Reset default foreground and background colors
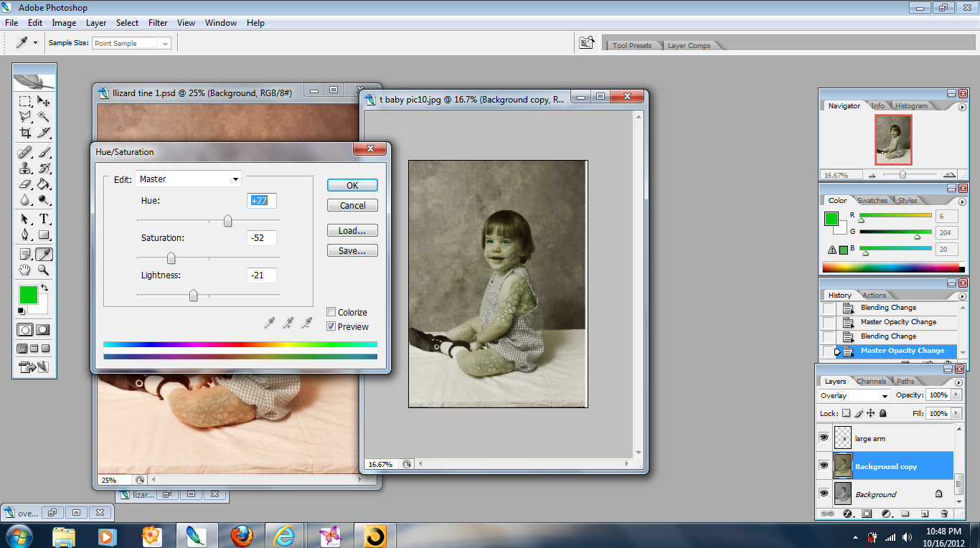The width and height of the screenshot is (980, 548). (x=22, y=311)
